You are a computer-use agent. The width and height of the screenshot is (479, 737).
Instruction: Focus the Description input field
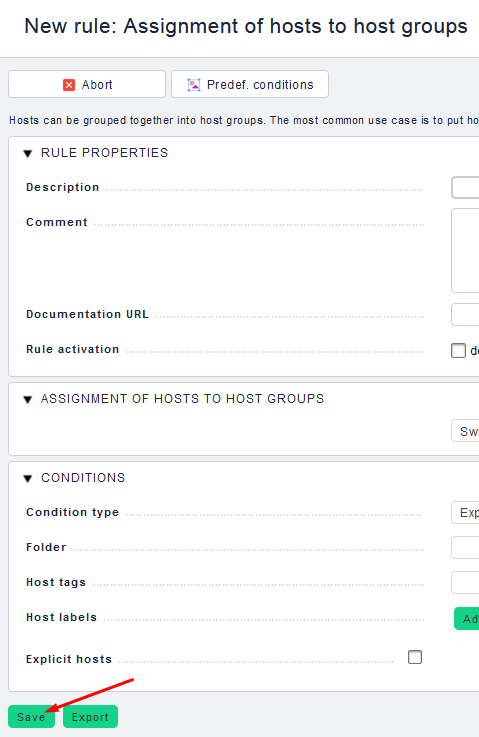465,188
